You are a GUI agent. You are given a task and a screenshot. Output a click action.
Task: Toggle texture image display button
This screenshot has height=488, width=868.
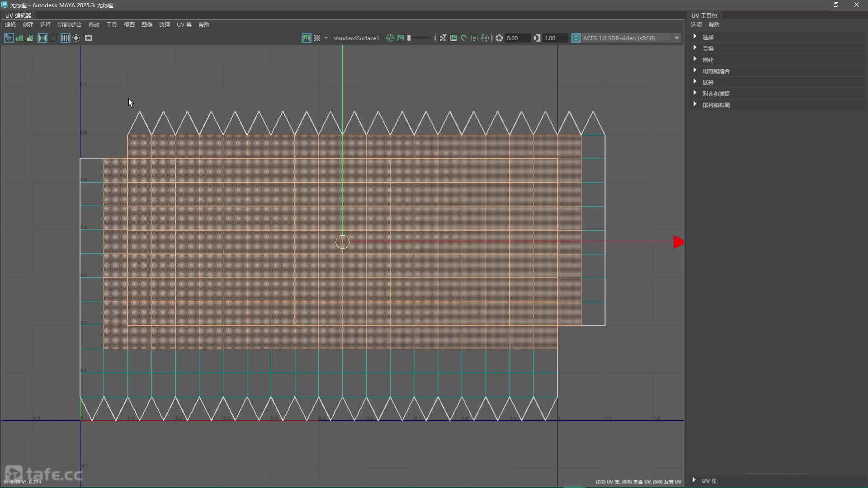pos(306,38)
